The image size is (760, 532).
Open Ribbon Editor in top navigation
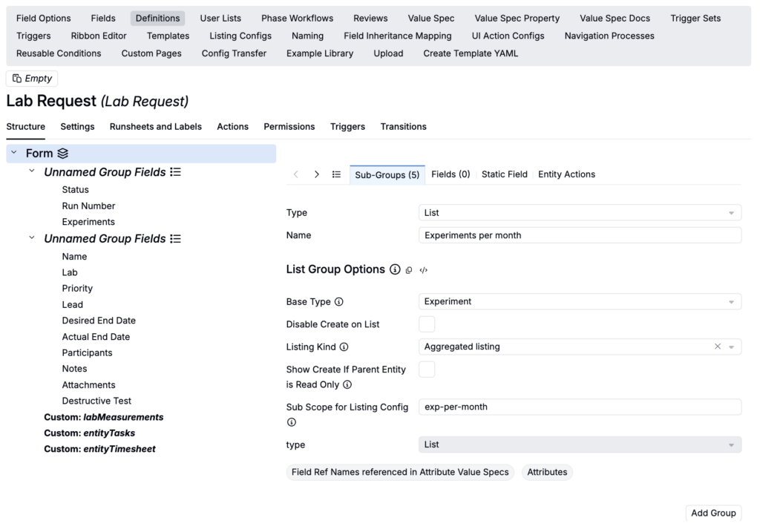click(99, 36)
